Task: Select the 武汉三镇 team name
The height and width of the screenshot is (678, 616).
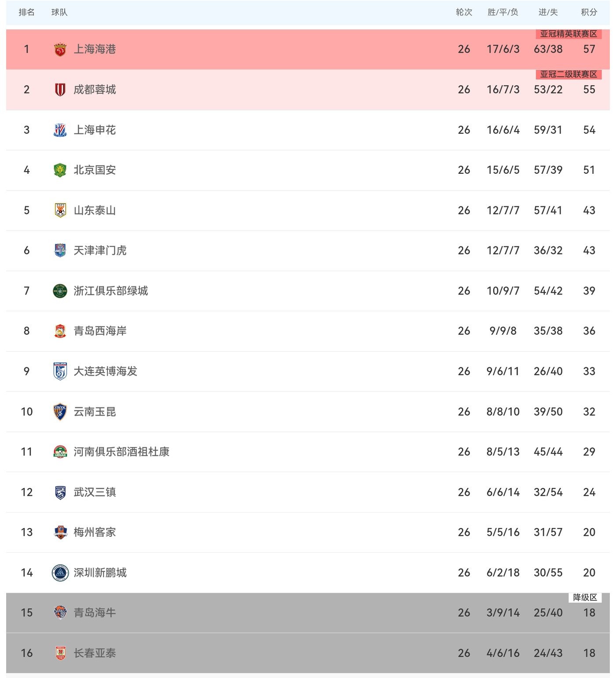Action: click(95, 492)
